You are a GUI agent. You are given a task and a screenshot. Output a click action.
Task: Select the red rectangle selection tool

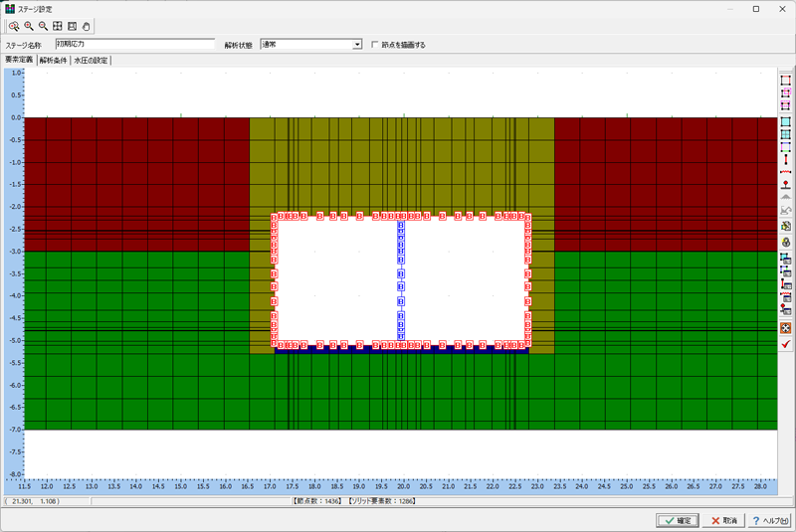786,81
